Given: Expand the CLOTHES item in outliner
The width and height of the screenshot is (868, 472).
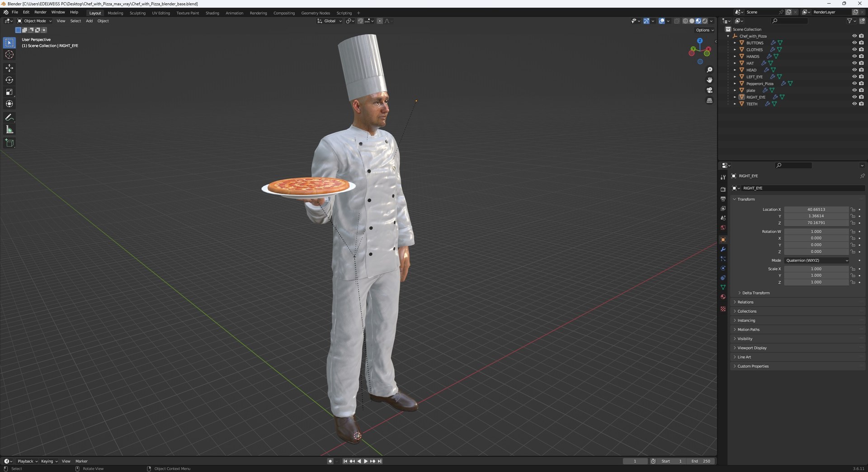Looking at the screenshot, I should pos(735,50).
